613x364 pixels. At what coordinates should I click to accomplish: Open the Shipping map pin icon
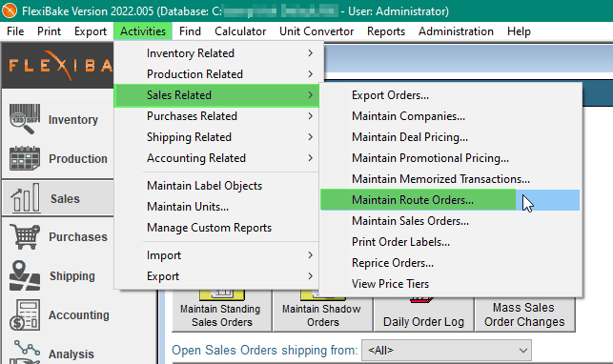click(25, 275)
